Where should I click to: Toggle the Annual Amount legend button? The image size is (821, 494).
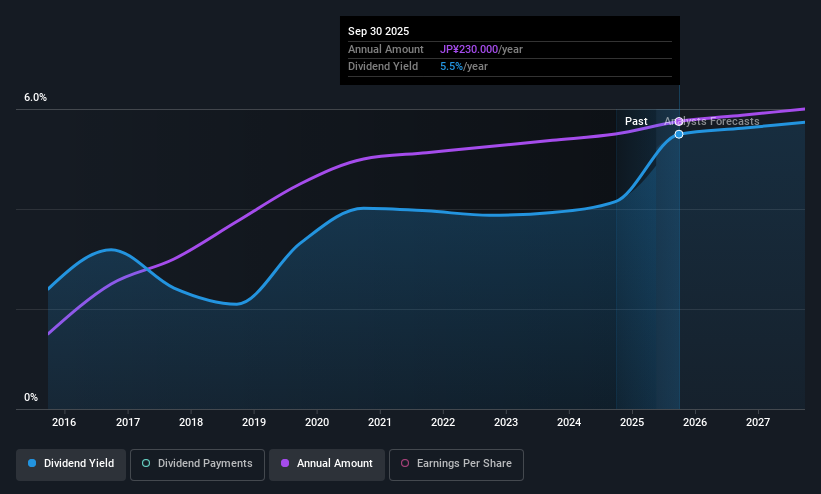[327, 464]
